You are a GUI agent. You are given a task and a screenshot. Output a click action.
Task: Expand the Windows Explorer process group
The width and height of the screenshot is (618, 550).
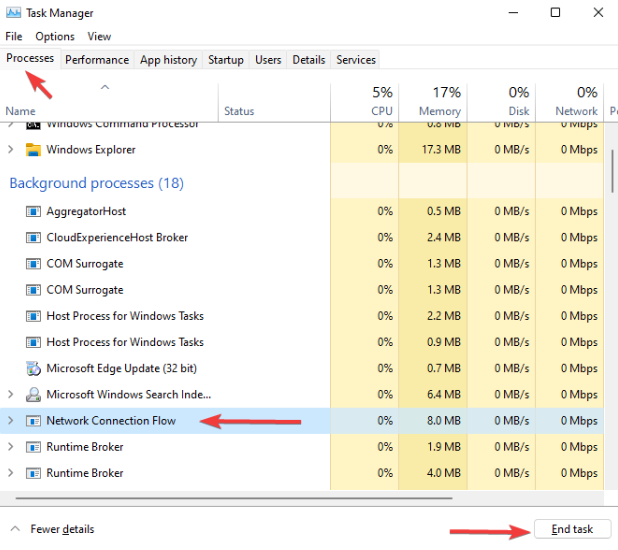11,150
